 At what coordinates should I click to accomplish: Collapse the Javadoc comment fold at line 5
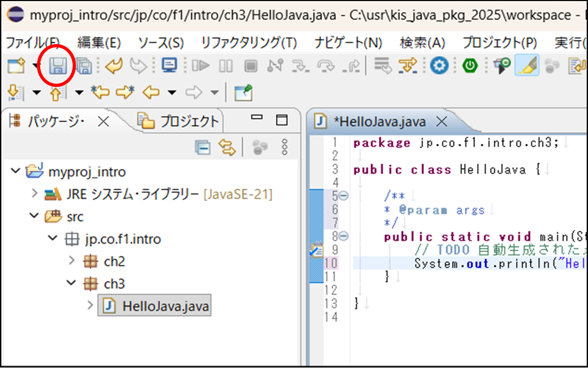pos(344,196)
